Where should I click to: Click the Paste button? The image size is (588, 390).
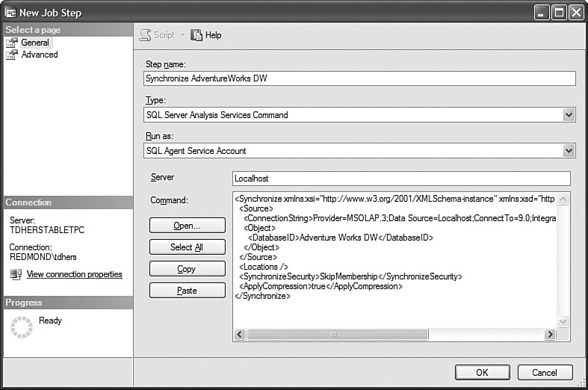click(x=187, y=291)
